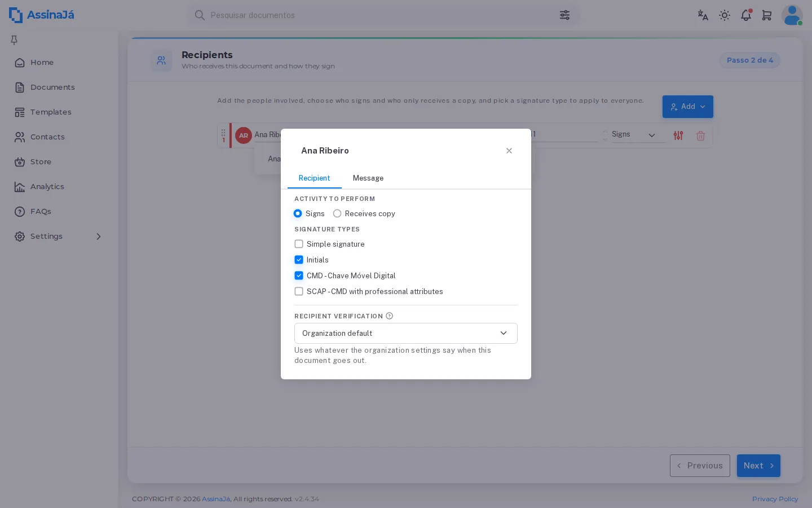Click the search magnifier icon
Image resolution: width=812 pixels, height=508 pixels.
click(x=200, y=15)
